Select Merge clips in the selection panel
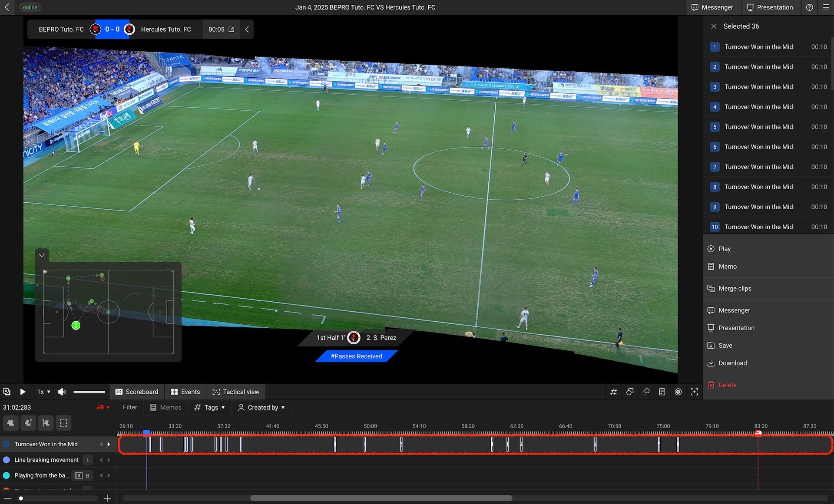 click(x=735, y=288)
